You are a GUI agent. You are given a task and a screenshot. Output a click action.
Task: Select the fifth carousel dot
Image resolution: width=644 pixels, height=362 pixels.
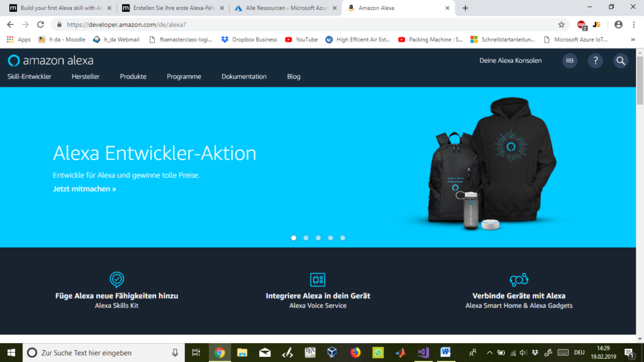click(343, 238)
